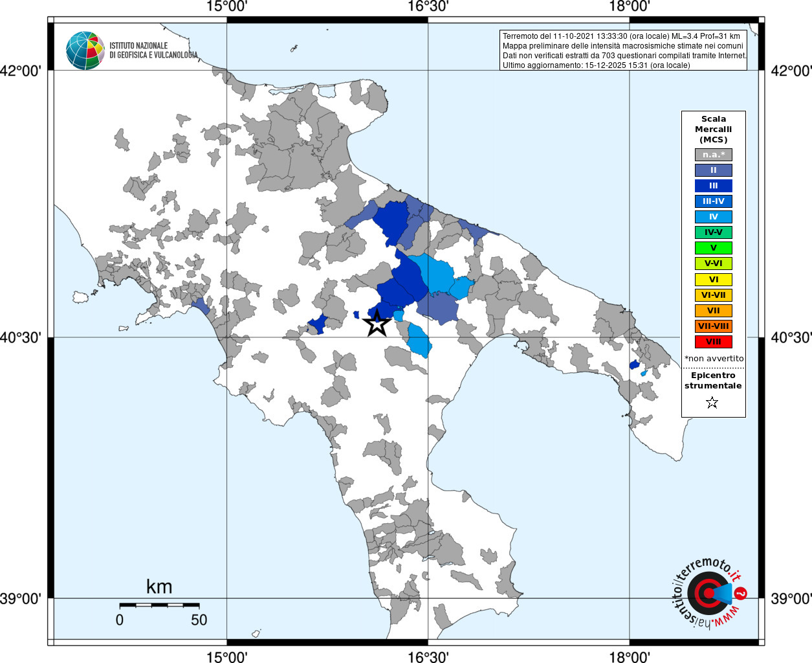Click the III-IV legend swatch
The height and width of the screenshot is (663, 812).
tap(714, 201)
